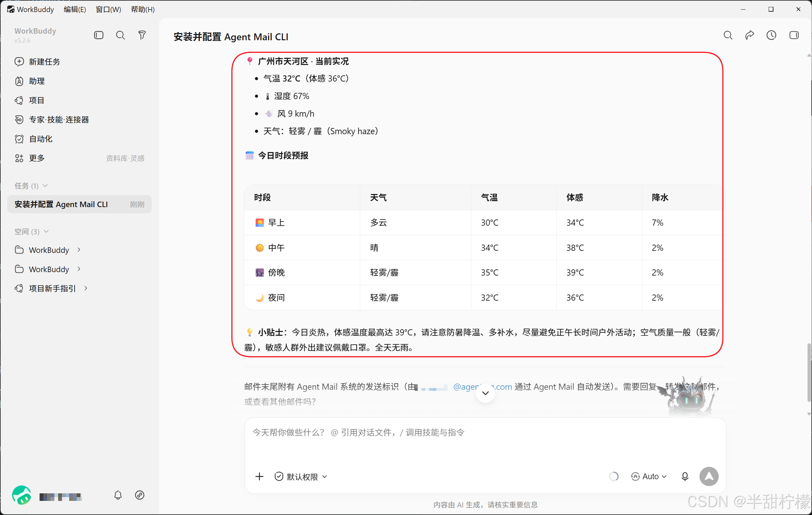The image size is (812, 515).
Task: Share conversation with the arrow icon
Action: (750, 35)
